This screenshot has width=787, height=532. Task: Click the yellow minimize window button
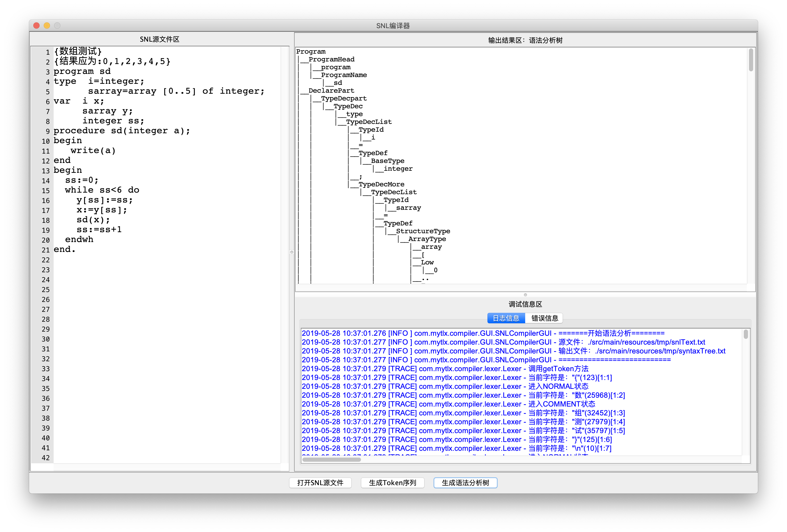click(x=47, y=26)
